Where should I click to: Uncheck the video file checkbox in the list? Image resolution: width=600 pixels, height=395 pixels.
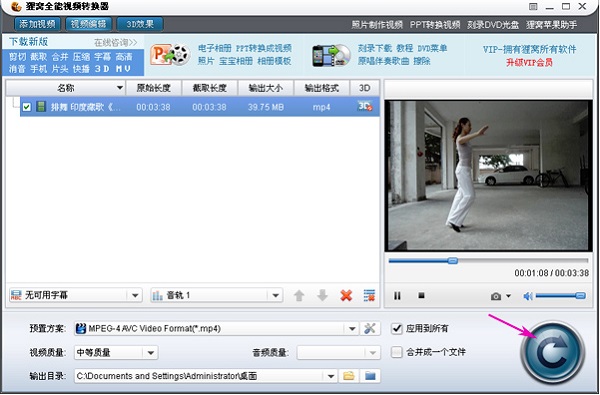coord(26,107)
